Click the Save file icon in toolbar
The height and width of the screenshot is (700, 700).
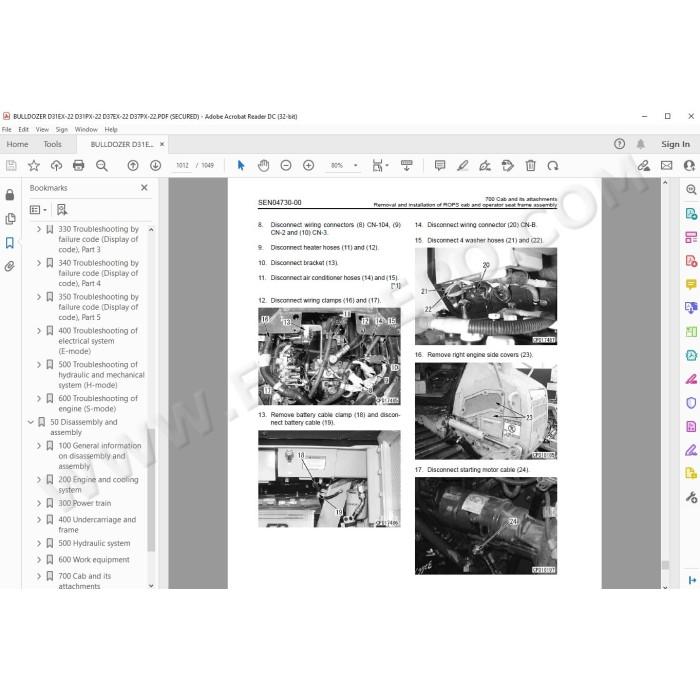(11, 166)
